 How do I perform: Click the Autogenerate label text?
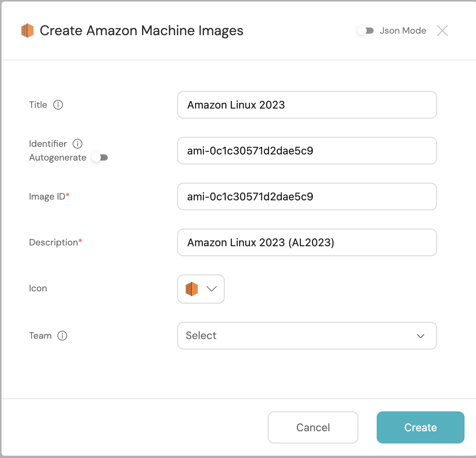(x=58, y=158)
